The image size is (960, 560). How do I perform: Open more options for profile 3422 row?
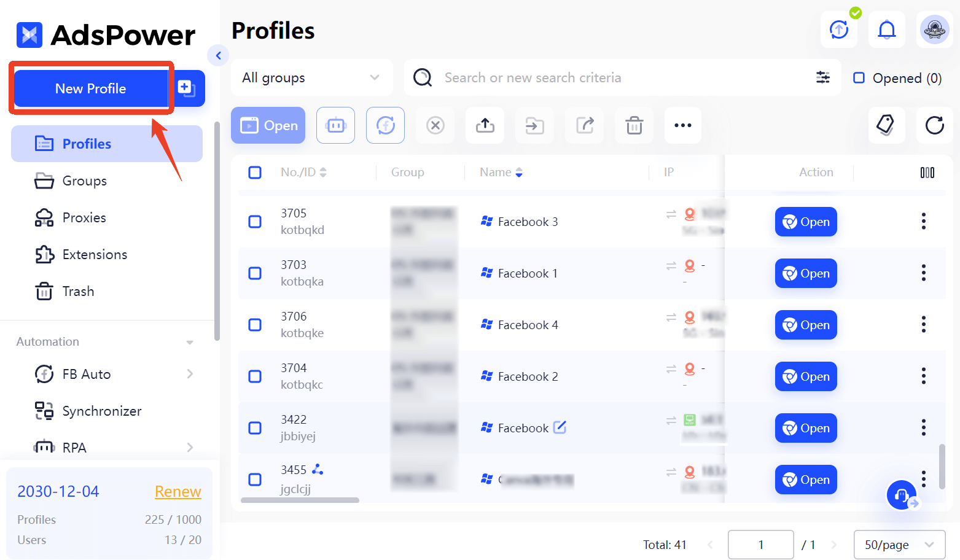coord(923,428)
